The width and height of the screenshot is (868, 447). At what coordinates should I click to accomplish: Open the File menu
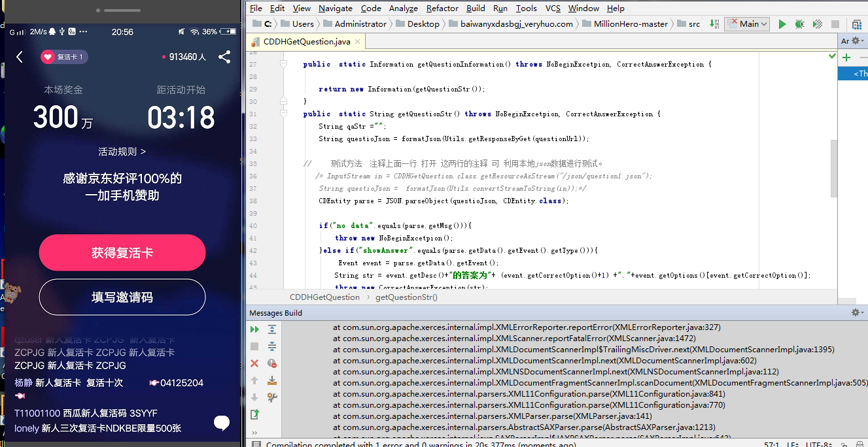pos(256,8)
